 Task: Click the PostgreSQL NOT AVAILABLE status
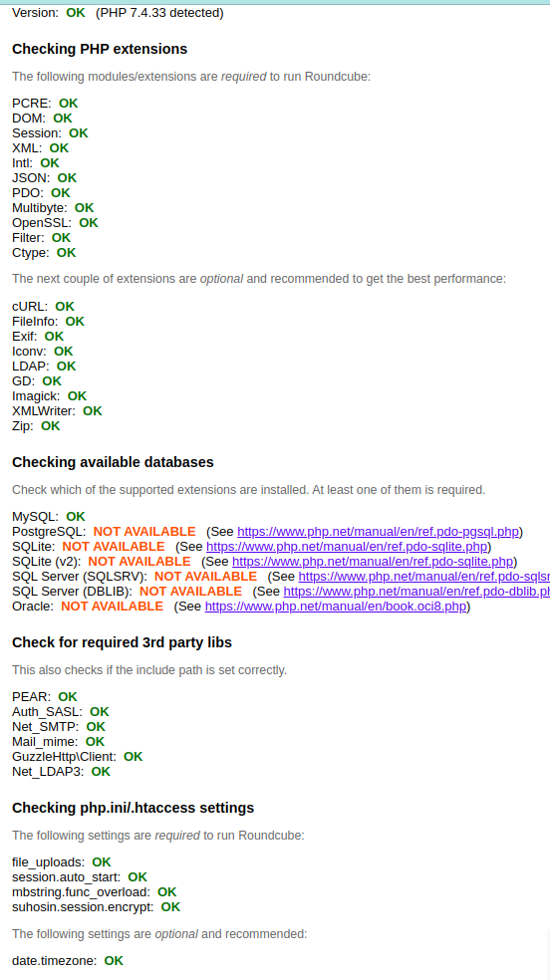coord(144,532)
